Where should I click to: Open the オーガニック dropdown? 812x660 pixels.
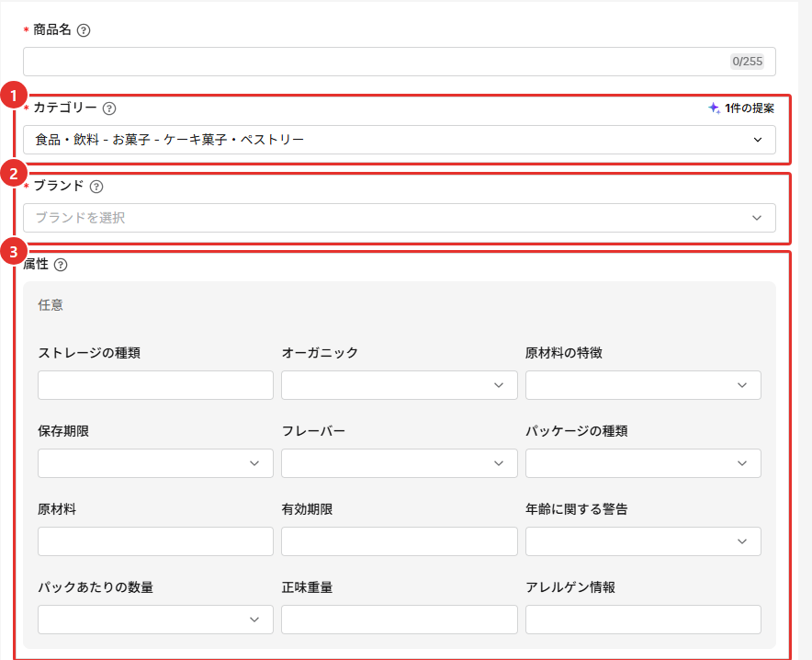click(x=400, y=385)
